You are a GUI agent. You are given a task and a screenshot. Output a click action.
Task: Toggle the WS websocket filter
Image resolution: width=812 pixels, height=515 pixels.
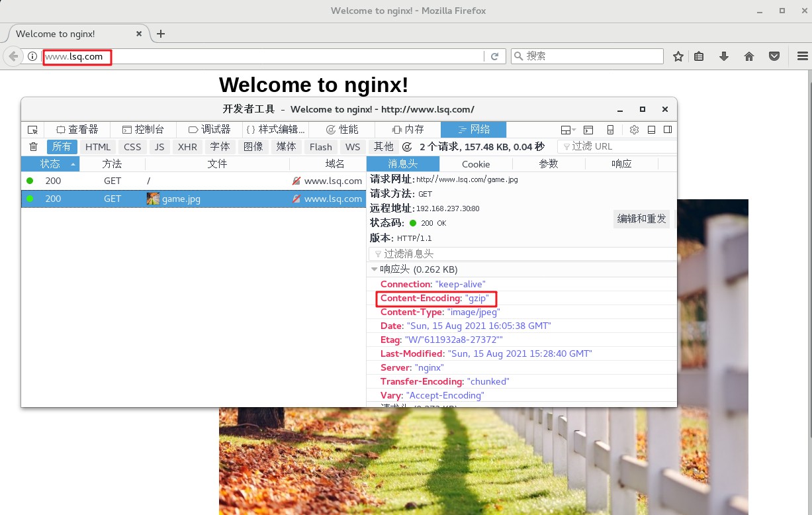click(x=353, y=147)
